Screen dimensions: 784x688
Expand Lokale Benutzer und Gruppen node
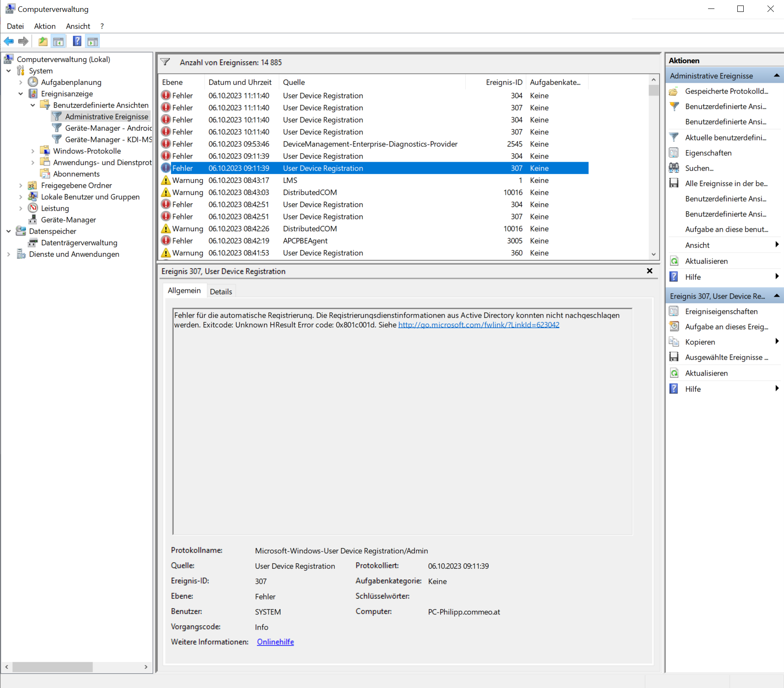pos(20,197)
